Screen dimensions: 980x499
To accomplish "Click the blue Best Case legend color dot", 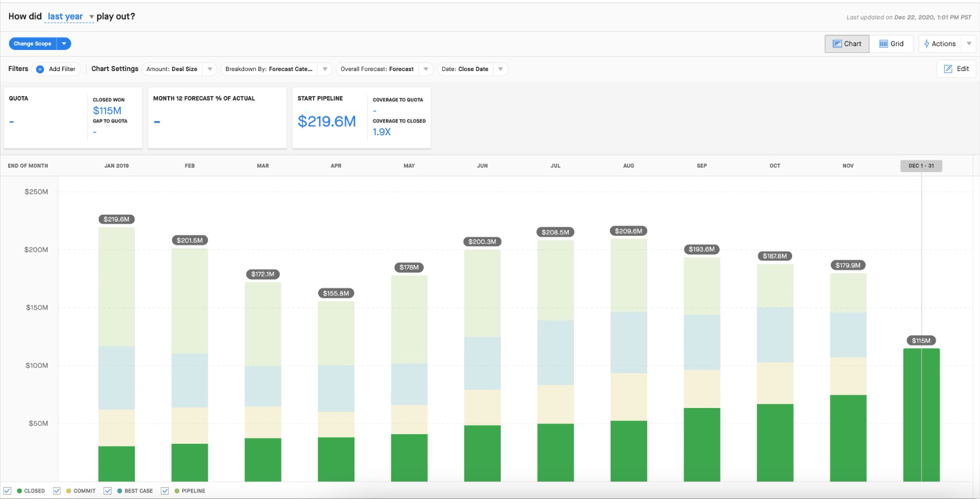I will tap(120, 490).
